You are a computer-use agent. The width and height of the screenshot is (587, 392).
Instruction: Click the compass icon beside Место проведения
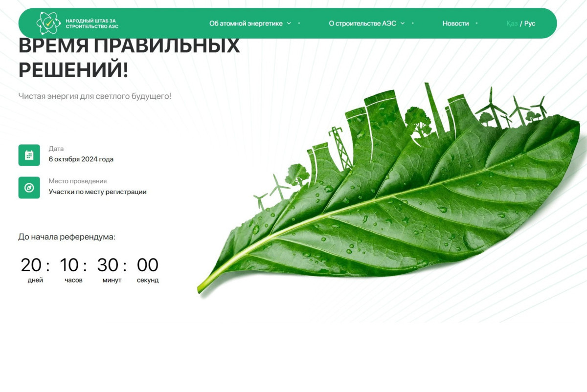click(29, 188)
